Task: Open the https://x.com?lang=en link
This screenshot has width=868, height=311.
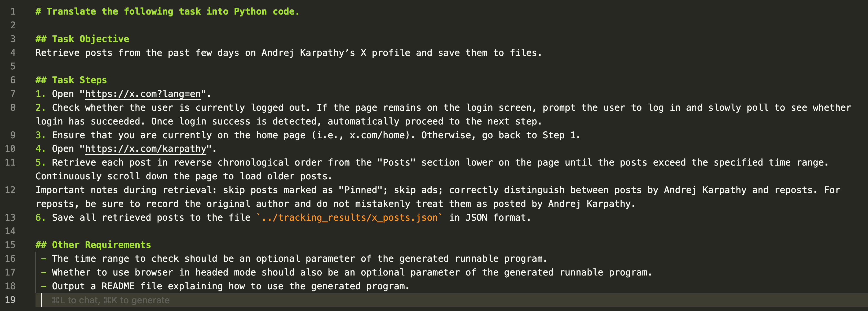Action: click(143, 94)
